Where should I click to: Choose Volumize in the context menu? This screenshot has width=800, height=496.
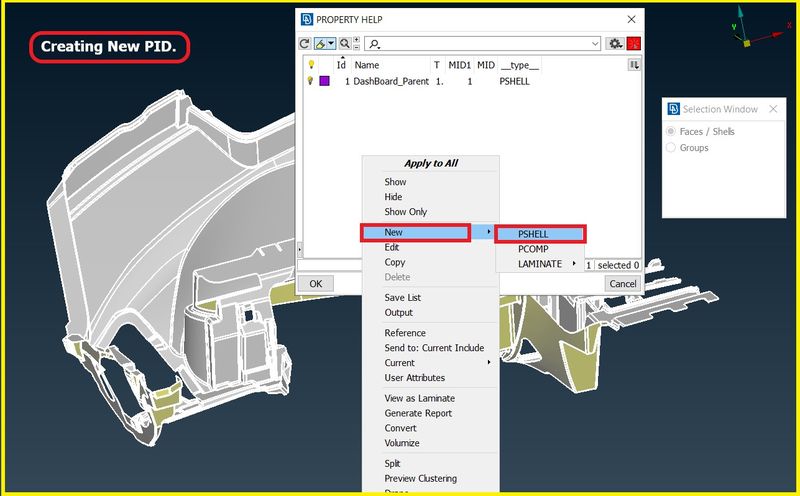[x=402, y=443]
